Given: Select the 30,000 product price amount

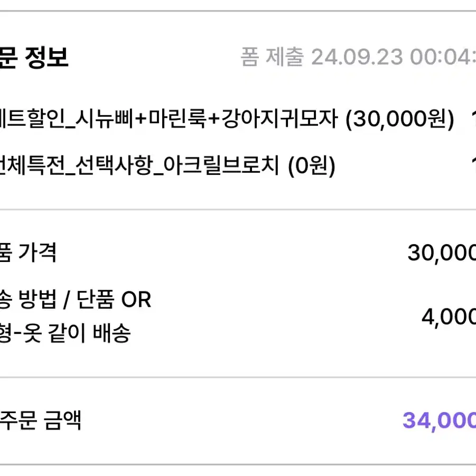Looking at the screenshot, I should tap(442, 253).
